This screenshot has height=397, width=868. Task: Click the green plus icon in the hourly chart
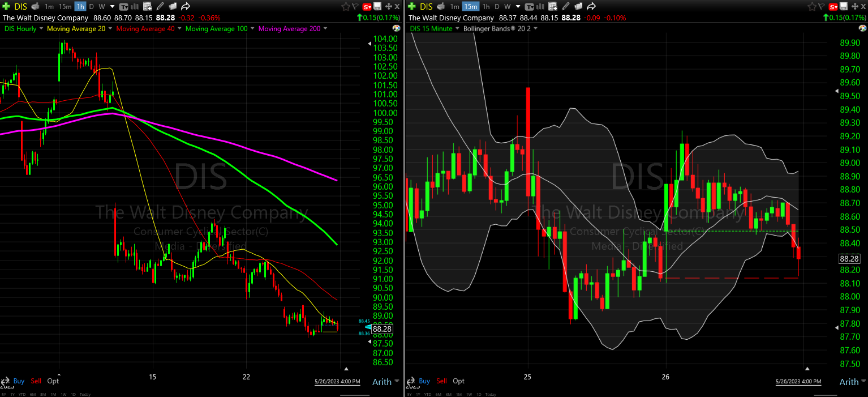click(x=6, y=7)
